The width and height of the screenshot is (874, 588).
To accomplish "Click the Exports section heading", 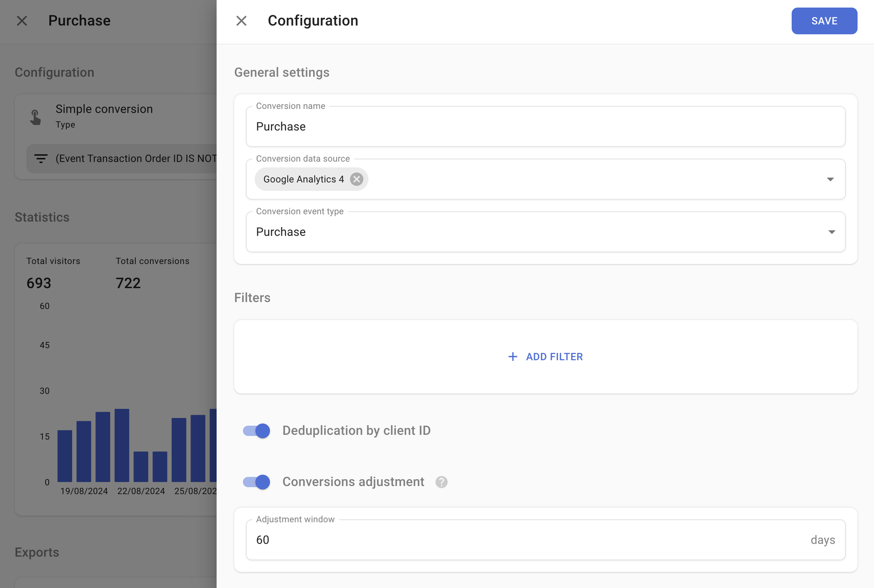I will pos(37,552).
